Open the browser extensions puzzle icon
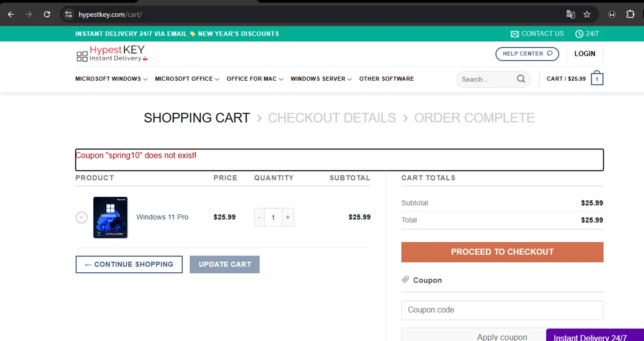Screen dimensions: 644x341 click(x=630, y=14)
